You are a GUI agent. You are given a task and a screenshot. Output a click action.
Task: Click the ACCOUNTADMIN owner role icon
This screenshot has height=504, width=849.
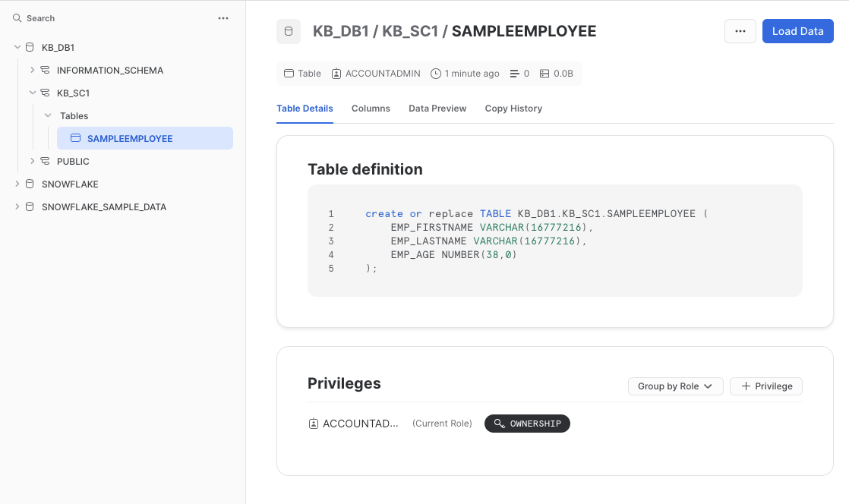[x=336, y=74]
